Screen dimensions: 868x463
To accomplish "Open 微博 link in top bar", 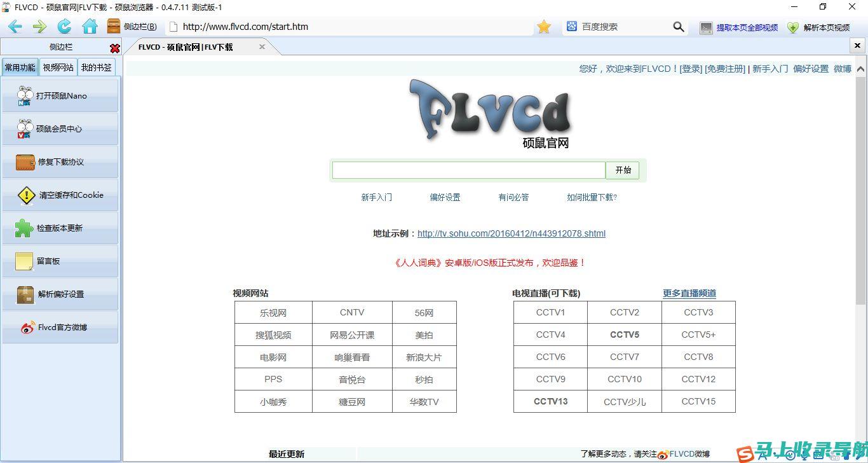I will [x=843, y=69].
